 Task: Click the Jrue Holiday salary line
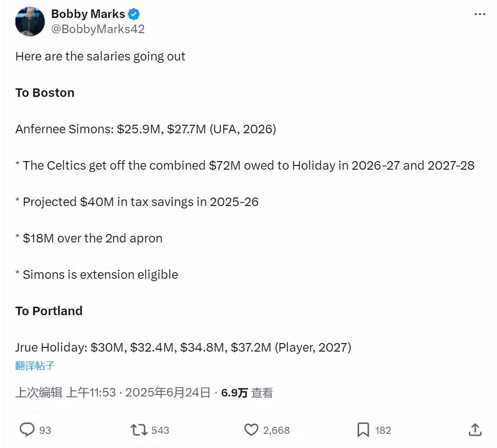183,347
